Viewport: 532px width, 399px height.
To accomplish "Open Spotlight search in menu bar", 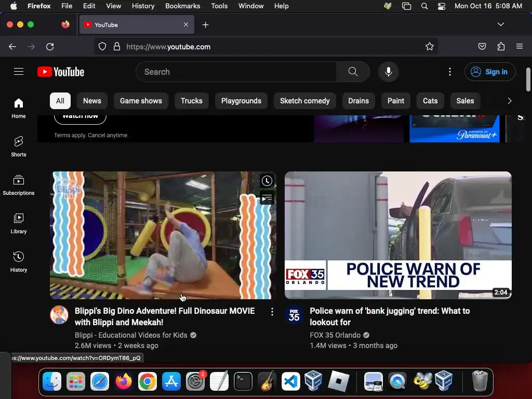I will click(424, 6).
